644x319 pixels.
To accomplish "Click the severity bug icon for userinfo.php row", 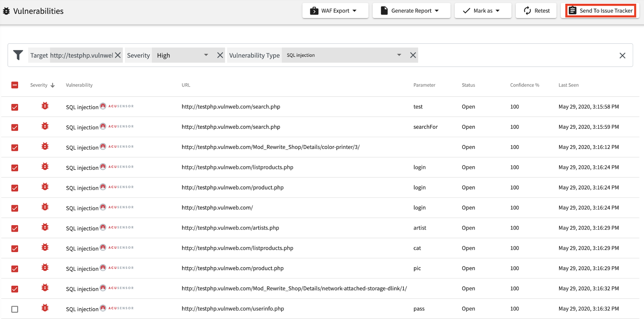I will coord(45,308).
